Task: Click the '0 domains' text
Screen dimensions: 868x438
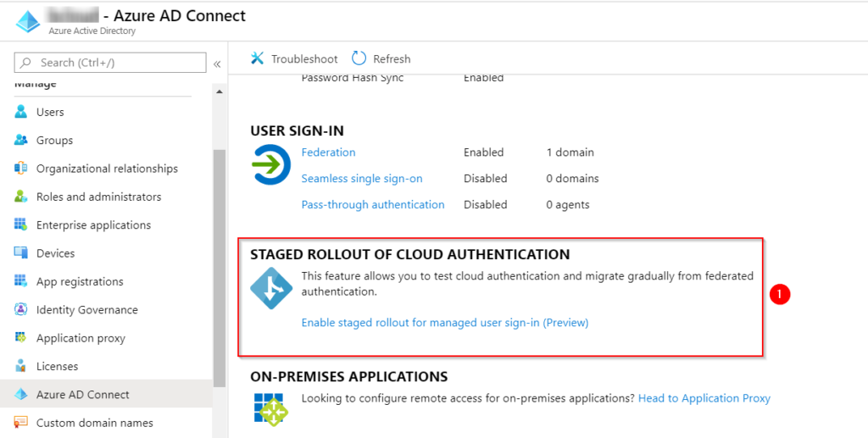Action: click(572, 179)
